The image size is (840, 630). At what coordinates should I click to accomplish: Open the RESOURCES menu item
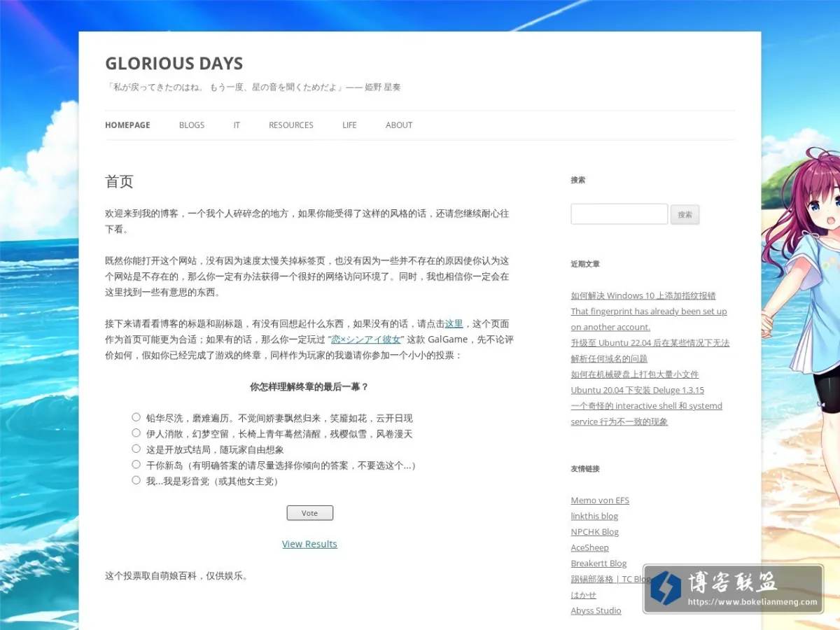coord(291,125)
